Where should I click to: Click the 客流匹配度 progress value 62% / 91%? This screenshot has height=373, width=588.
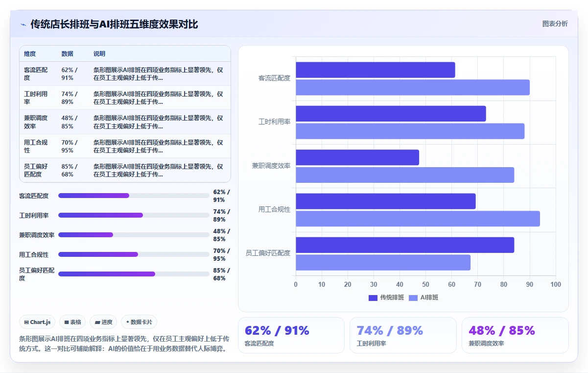tap(221, 196)
